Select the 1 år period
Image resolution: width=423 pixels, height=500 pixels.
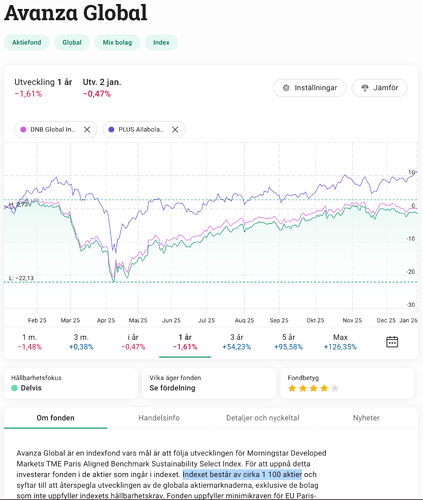click(185, 342)
